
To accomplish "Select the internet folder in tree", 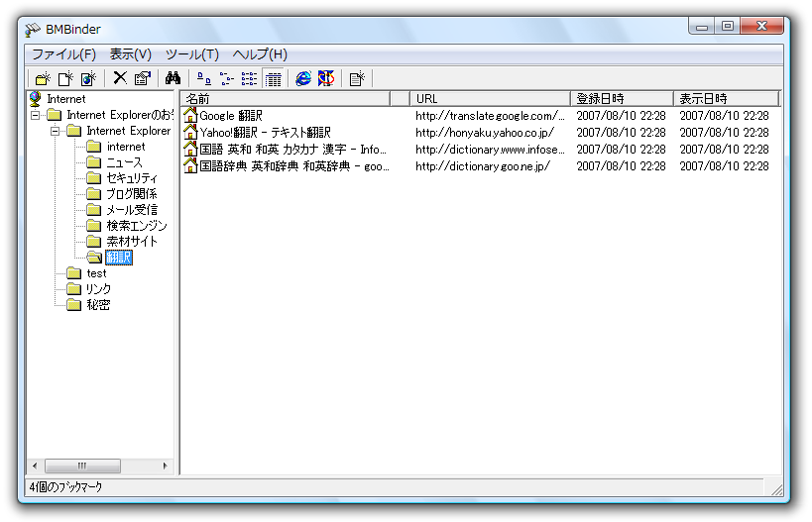I will [126, 147].
